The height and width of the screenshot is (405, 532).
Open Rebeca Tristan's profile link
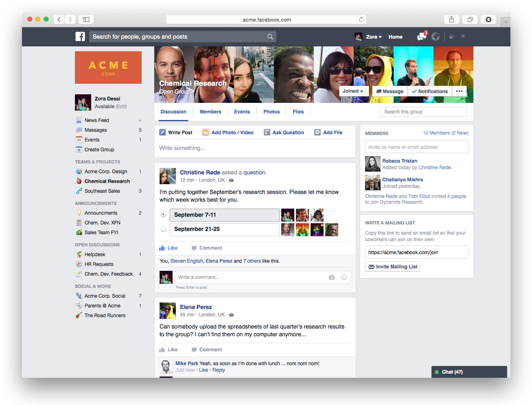[x=400, y=161]
